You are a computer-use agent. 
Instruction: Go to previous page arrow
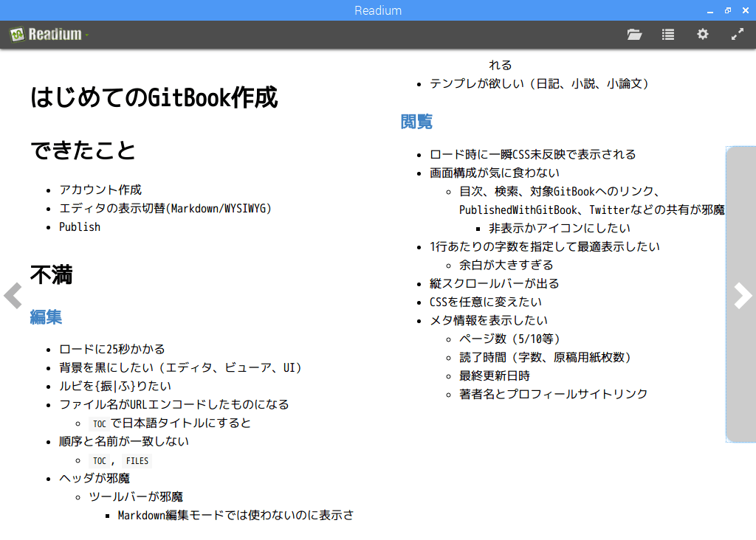click(x=13, y=295)
